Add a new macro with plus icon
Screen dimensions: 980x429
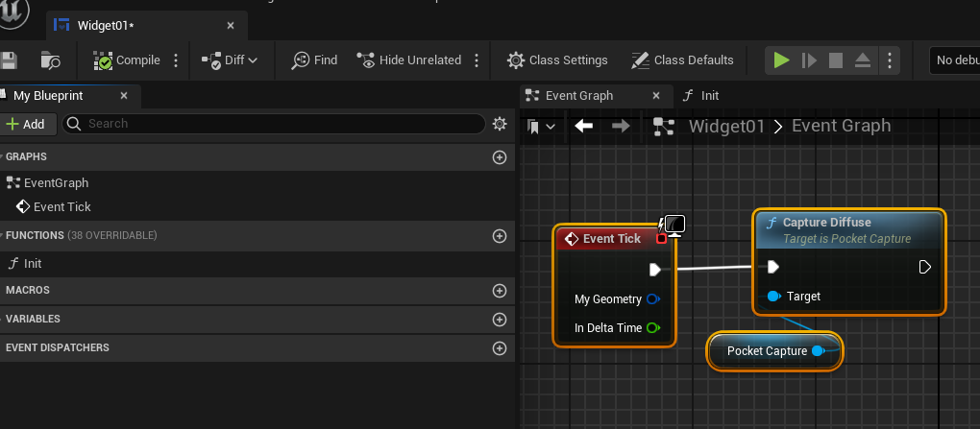pyautogui.click(x=500, y=291)
